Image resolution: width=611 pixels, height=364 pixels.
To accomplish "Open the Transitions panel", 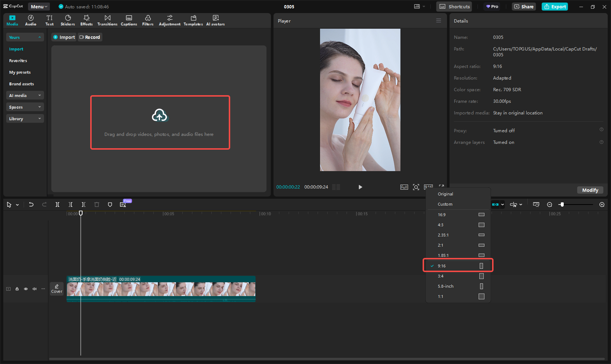I will [x=107, y=20].
